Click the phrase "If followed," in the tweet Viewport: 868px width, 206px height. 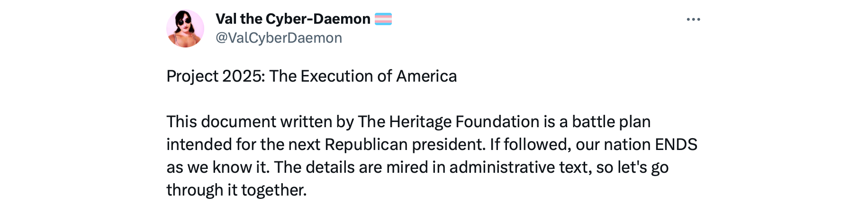(530, 145)
